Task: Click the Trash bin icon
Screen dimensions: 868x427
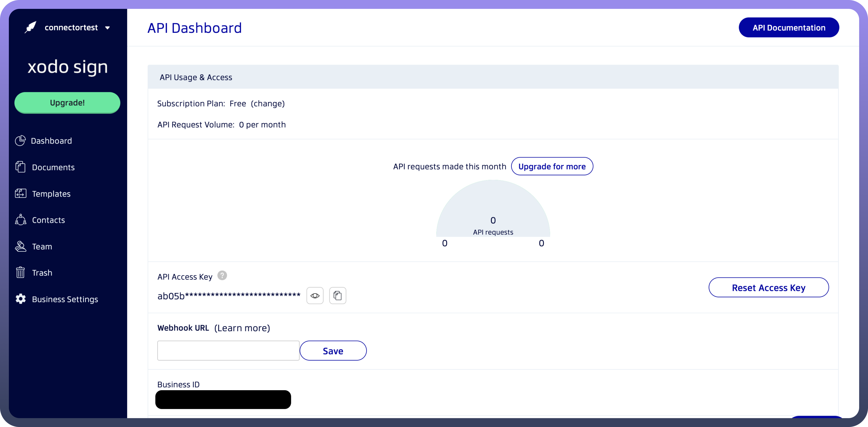Action: 21,272
